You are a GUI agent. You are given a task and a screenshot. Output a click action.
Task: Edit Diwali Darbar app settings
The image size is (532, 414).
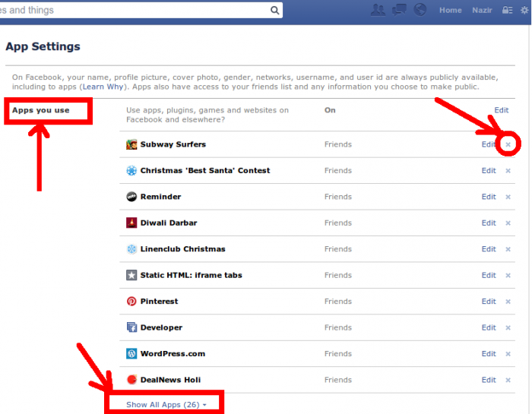pos(489,223)
